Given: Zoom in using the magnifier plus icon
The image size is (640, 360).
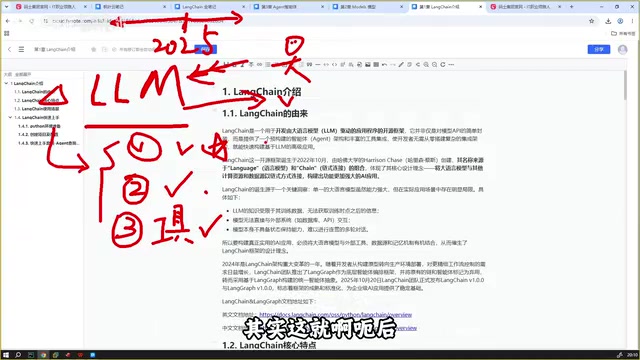Looking at the screenshot, I should pyautogui.click(x=426, y=64).
